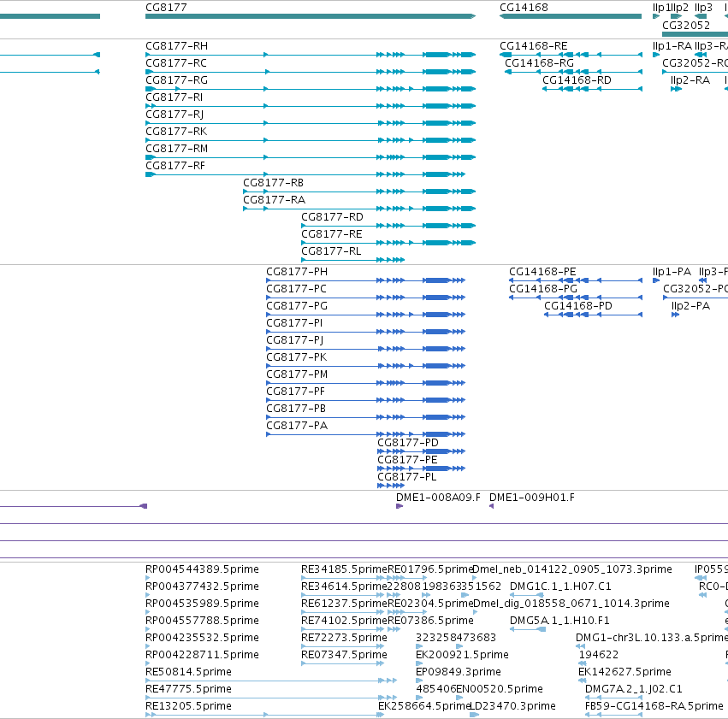Open EST RP004535989.5prime
728x719 pixels.
202,604
